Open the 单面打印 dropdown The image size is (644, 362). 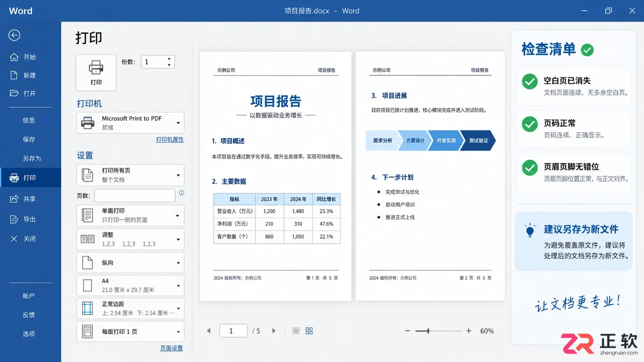pyautogui.click(x=131, y=215)
